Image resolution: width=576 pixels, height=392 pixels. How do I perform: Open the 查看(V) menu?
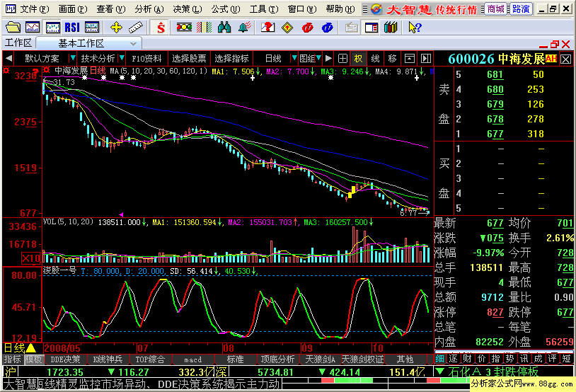coord(111,8)
